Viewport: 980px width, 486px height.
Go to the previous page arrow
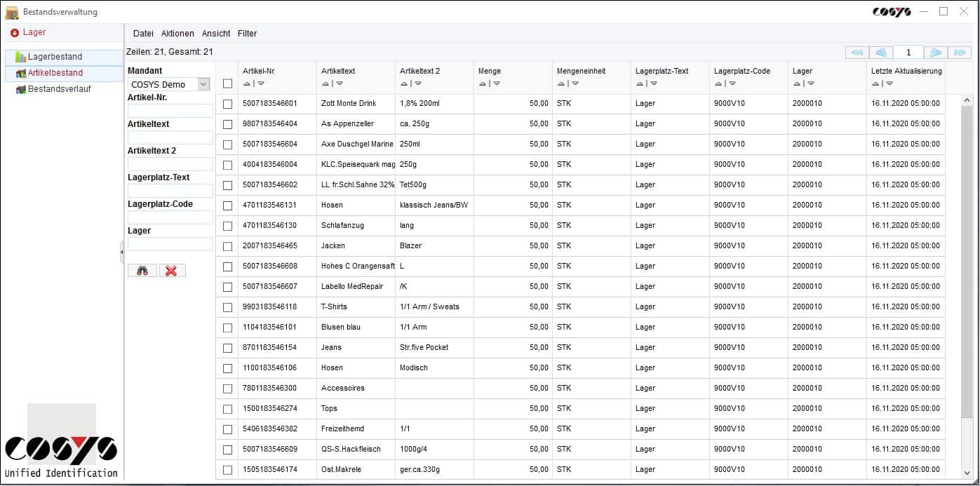[x=880, y=53]
